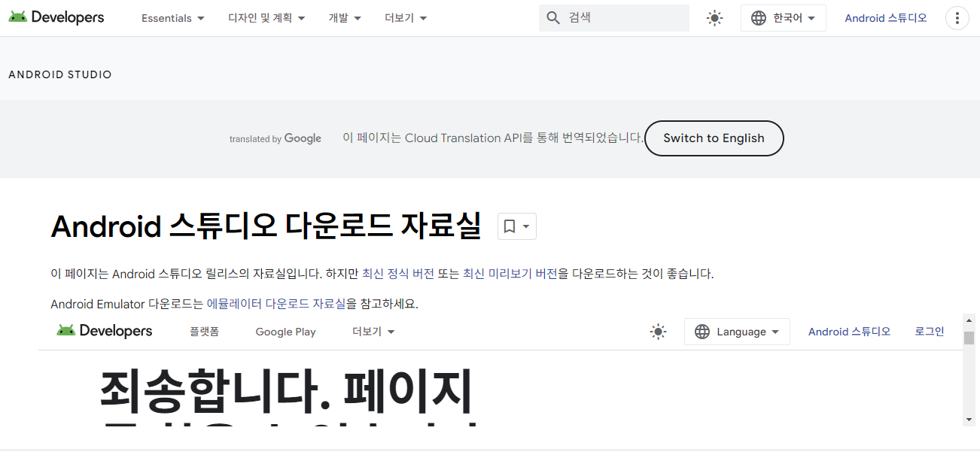Screen dimensions: 980x467
Task: Expand the 개발 menu
Action: [345, 18]
